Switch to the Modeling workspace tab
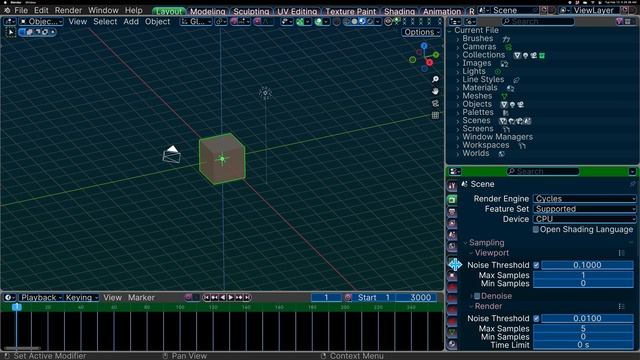 (x=207, y=11)
